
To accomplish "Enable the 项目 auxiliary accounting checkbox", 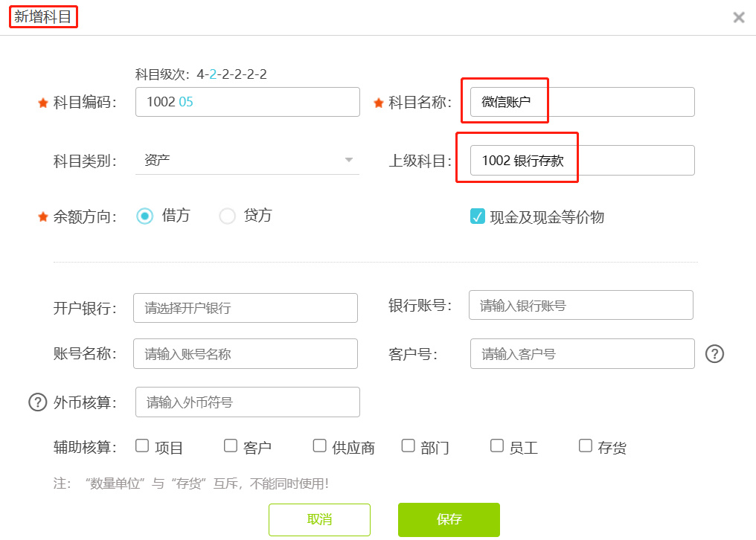I will pos(141,446).
